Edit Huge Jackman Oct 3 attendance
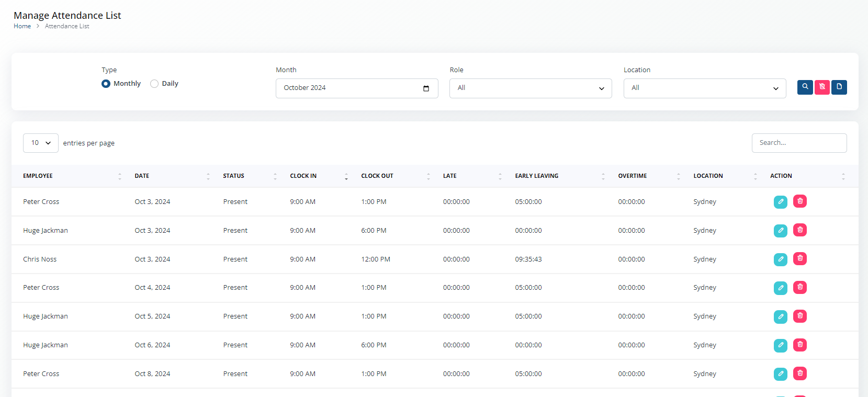This screenshot has height=397, width=868. (x=781, y=230)
